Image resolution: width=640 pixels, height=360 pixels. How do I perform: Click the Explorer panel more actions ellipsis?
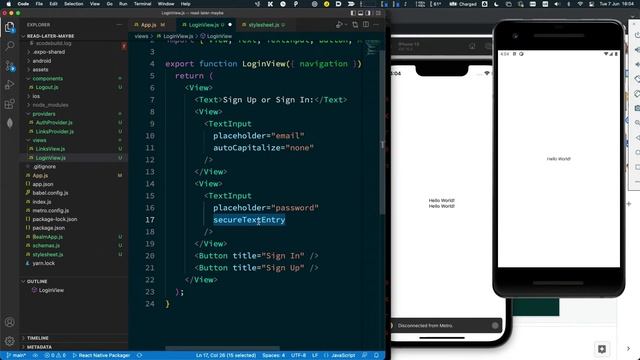(119, 25)
